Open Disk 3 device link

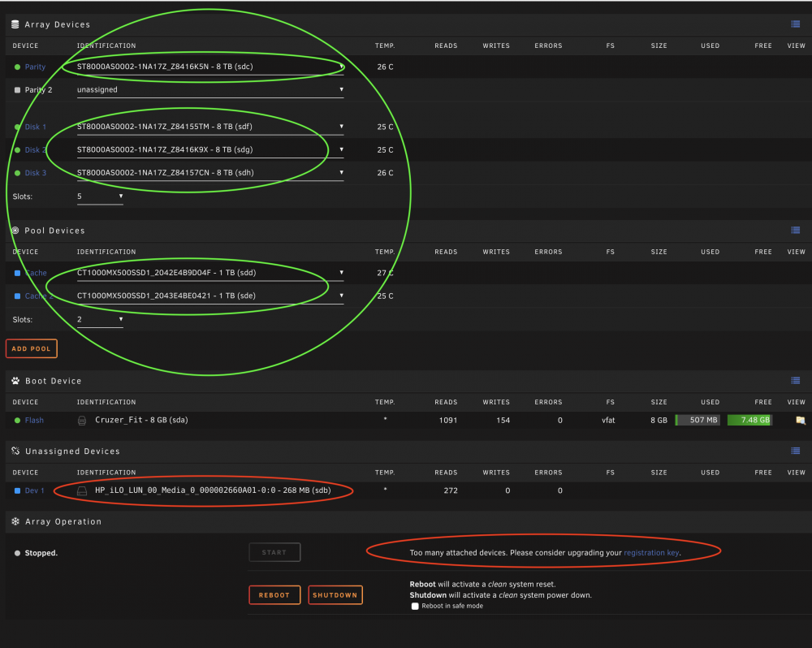point(35,173)
